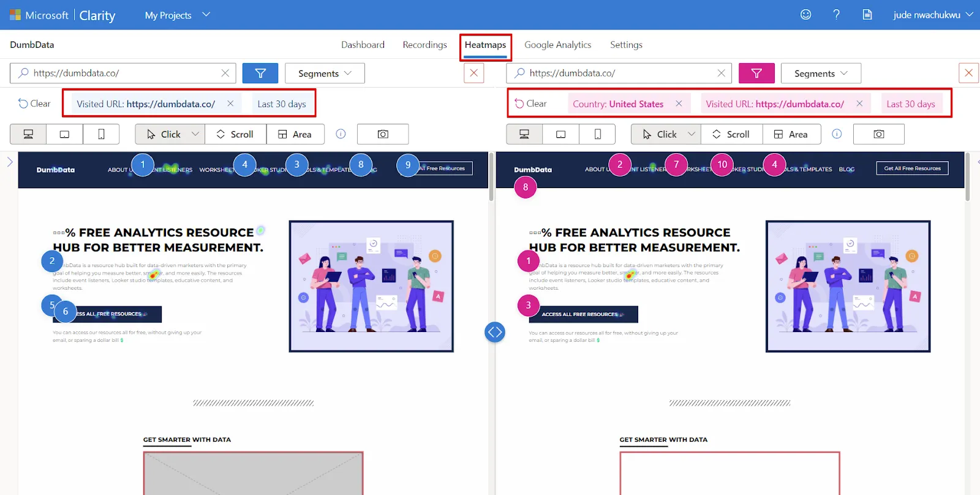
Task: Remove Visited URL filter in right pane
Action: (859, 104)
